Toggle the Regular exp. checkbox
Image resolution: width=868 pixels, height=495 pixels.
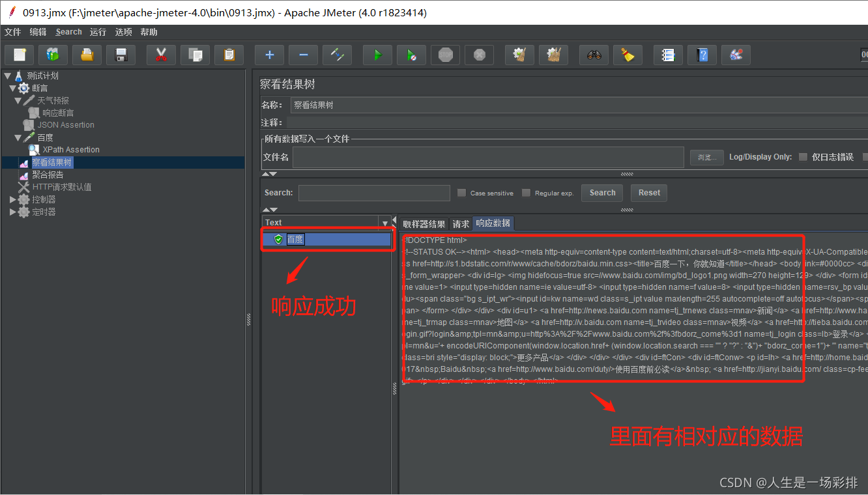pos(526,193)
